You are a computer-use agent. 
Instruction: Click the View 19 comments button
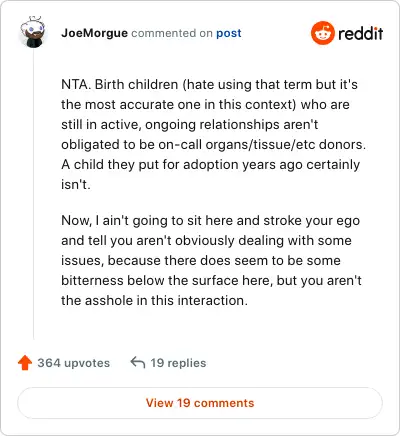200,403
